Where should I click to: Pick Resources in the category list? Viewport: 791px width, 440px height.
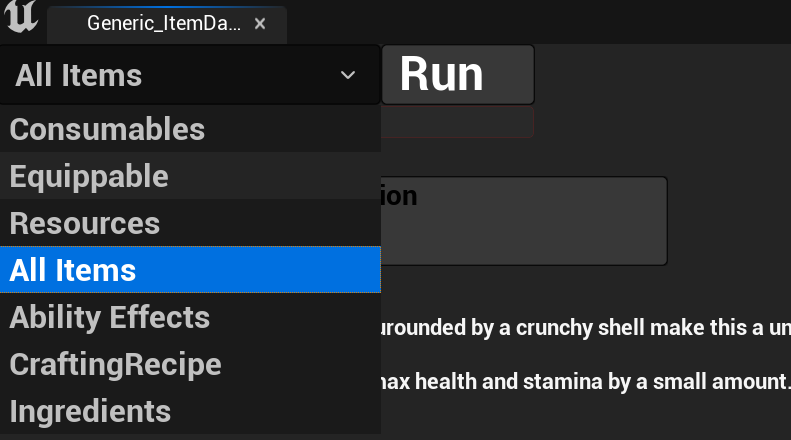coord(85,223)
